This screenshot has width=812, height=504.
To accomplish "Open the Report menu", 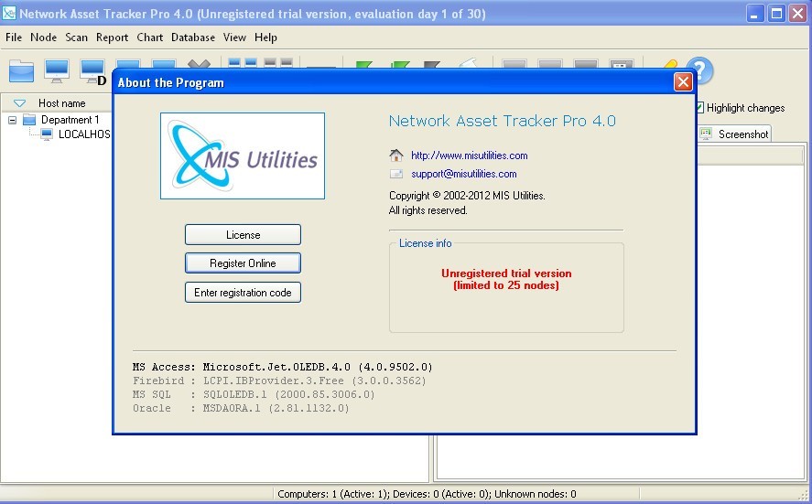I will coord(112,38).
